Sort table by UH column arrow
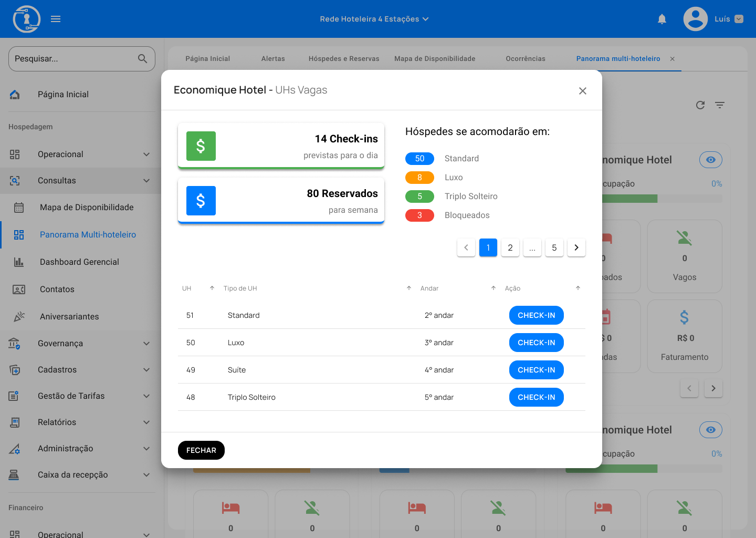 pos(212,288)
